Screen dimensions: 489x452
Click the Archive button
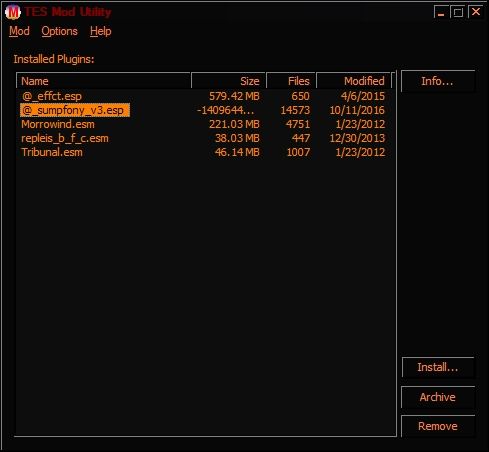pos(438,397)
